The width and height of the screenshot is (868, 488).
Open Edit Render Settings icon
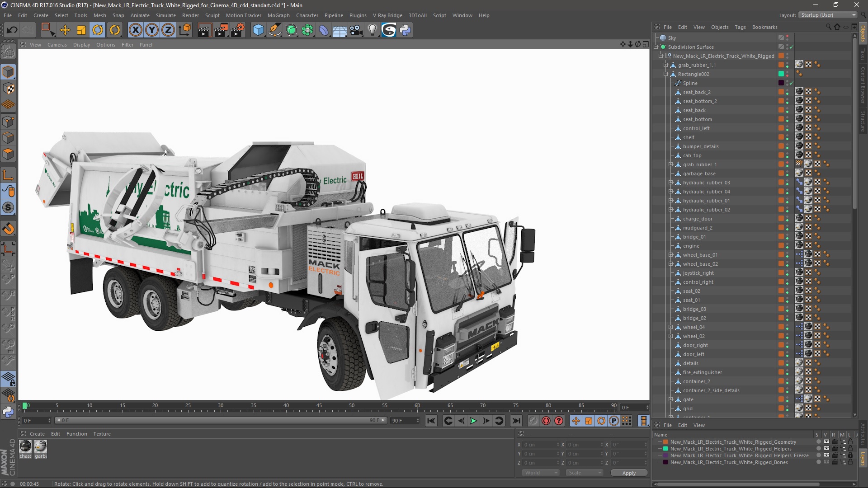point(238,30)
